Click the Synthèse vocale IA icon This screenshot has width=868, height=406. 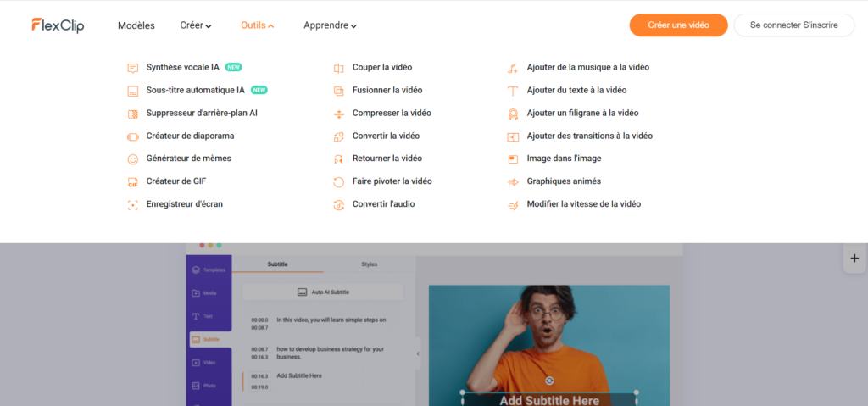[x=133, y=68]
